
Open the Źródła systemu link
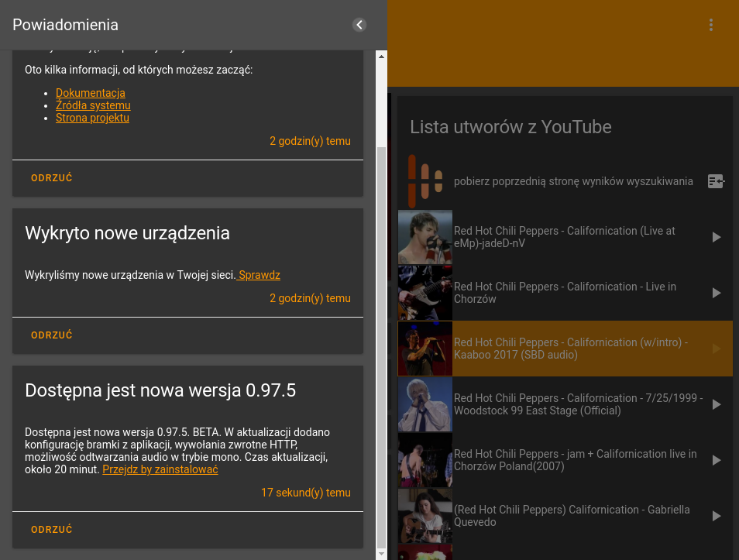[93, 105]
